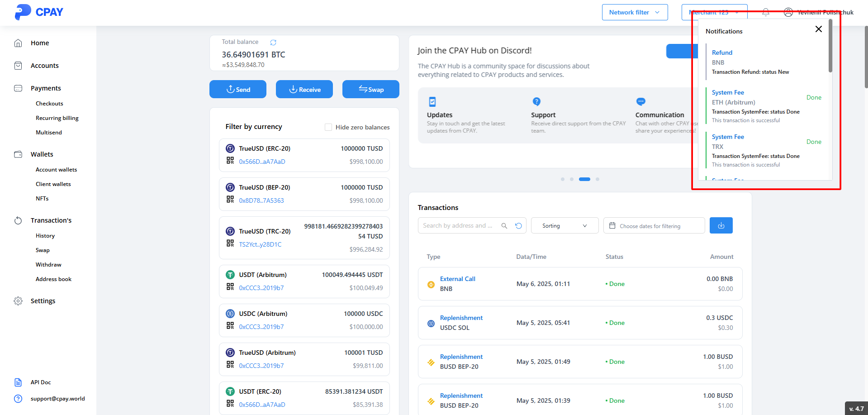The image size is (868, 415).
Task: Click support@cpay.world email link
Action: [x=58, y=399]
